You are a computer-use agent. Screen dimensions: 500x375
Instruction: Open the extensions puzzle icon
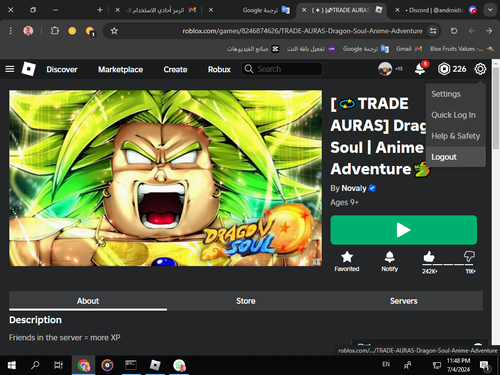click(x=55, y=31)
